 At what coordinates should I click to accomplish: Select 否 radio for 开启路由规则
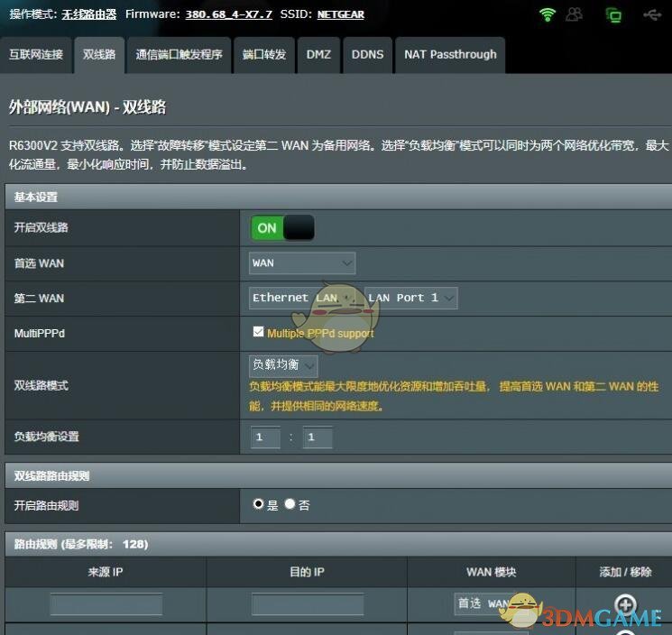pyautogui.click(x=290, y=504)
